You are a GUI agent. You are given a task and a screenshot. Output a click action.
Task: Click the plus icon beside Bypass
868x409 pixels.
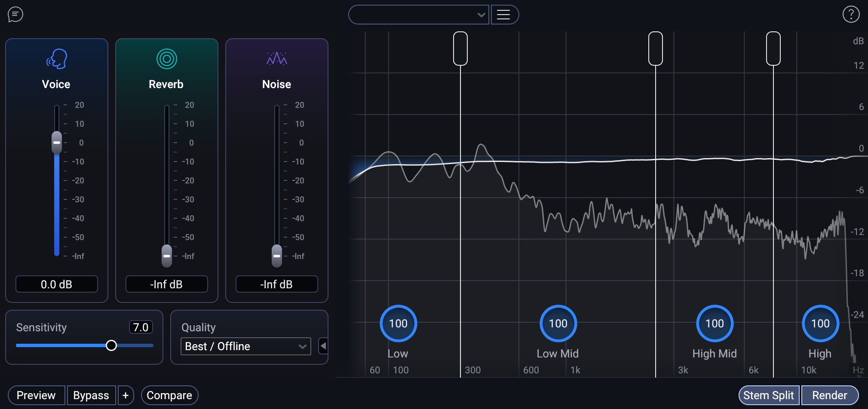point(126,395)
